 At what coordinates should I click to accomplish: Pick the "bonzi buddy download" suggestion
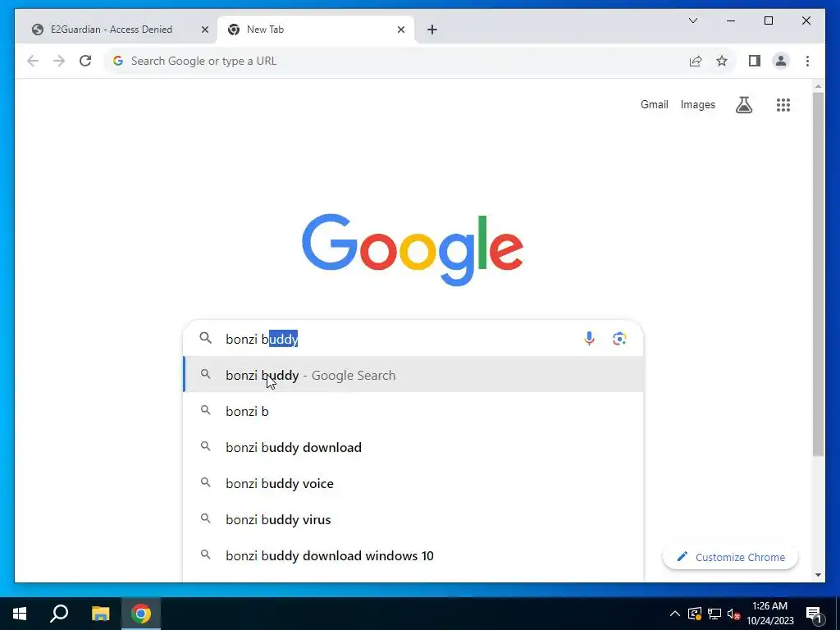[413, 447]
